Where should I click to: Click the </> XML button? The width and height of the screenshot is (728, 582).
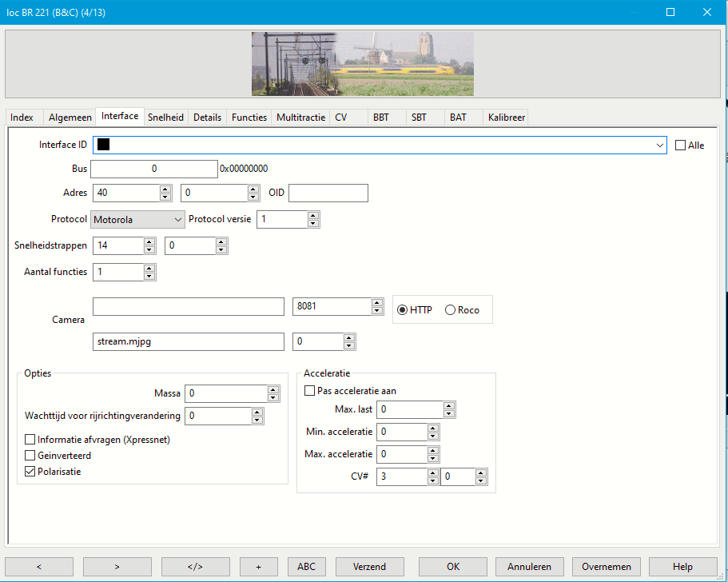195,567
